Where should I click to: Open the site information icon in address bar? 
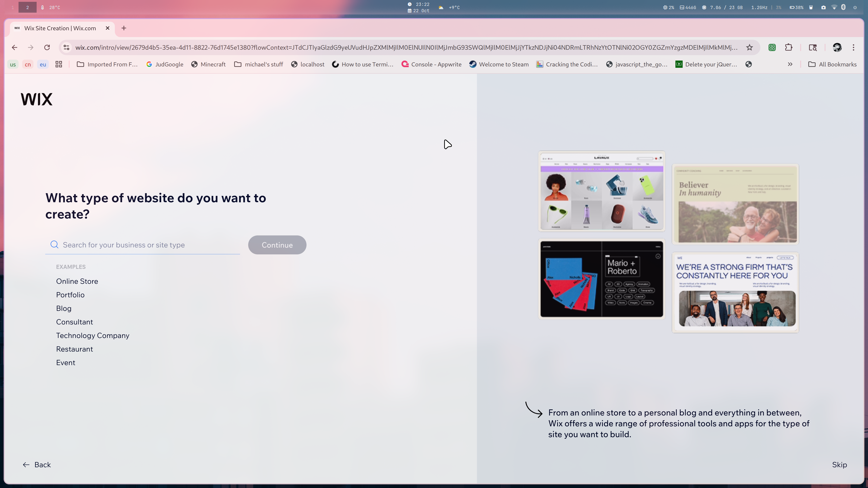pos(67,47)
